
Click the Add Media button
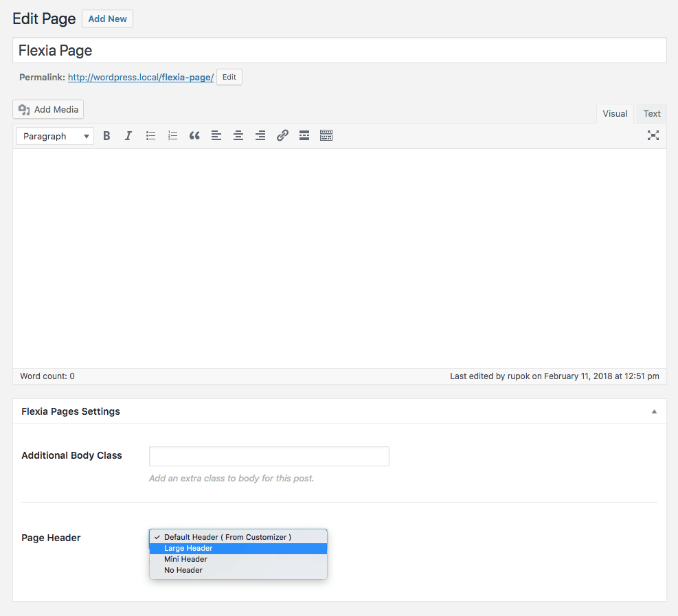(x=48, y=109)
